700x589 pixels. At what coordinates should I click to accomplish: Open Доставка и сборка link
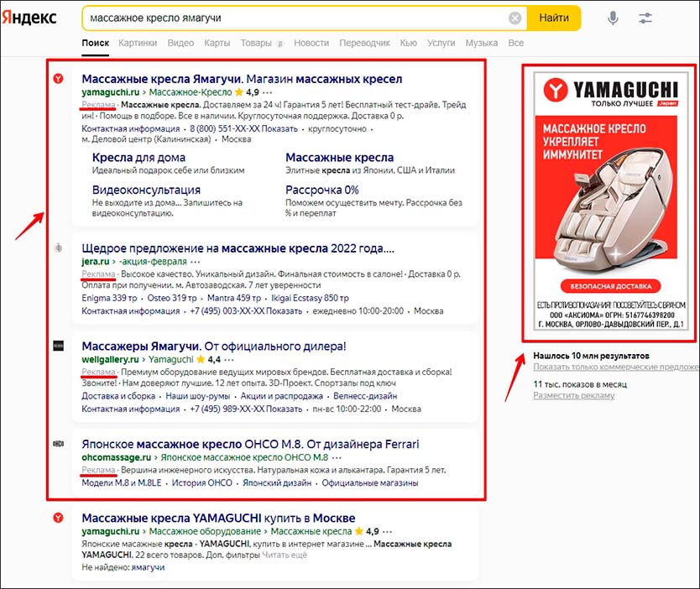tap(118, 396)
